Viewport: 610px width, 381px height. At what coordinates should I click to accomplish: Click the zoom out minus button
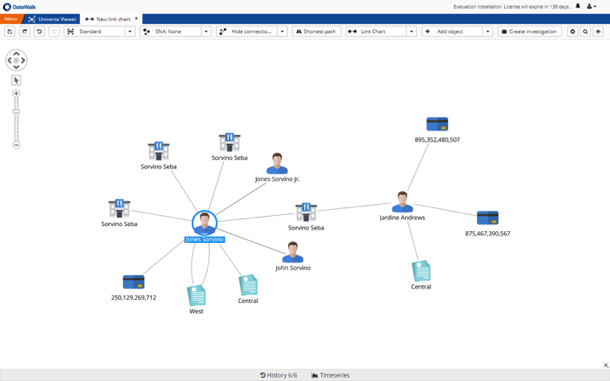(x=16, y=145)
